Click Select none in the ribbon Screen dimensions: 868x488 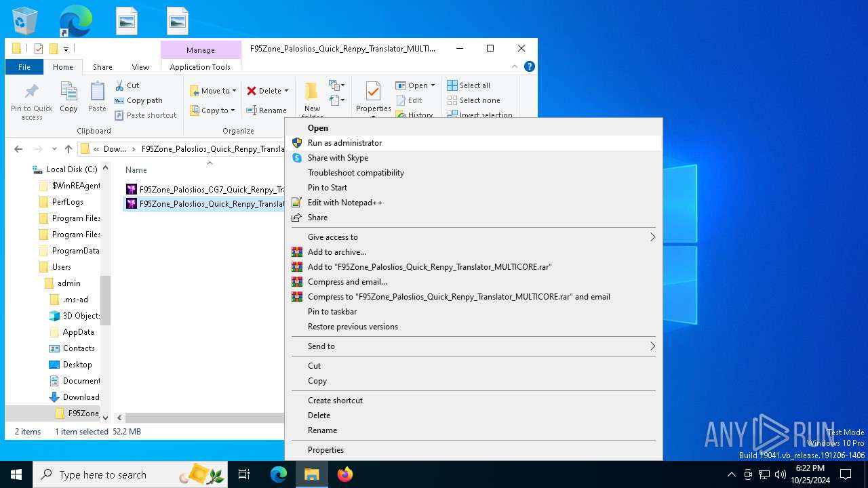coord(473,100)
